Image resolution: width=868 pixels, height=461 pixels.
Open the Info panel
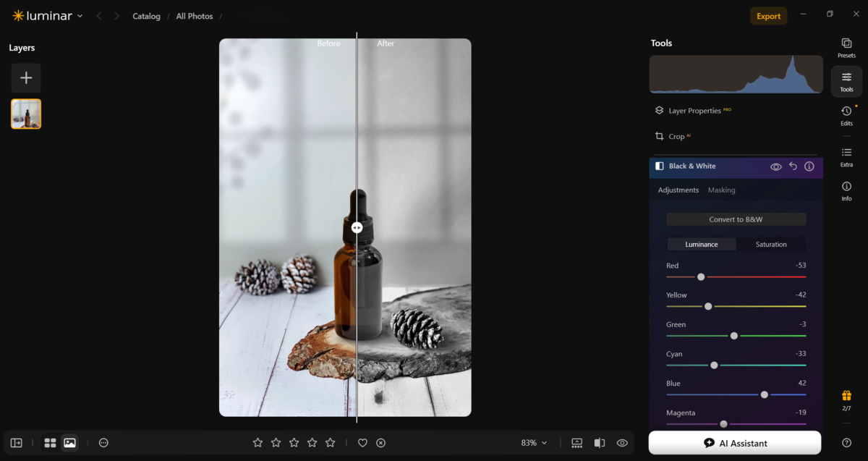(846, 191)
